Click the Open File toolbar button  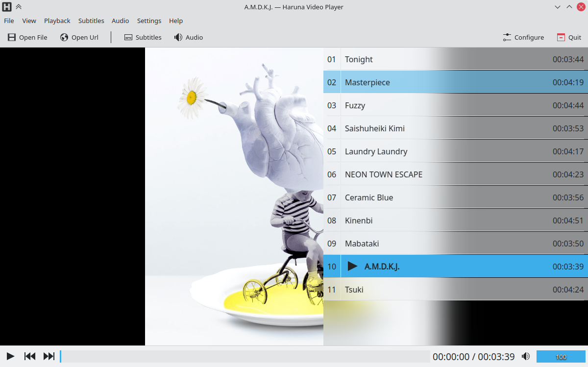click(27, 37)
